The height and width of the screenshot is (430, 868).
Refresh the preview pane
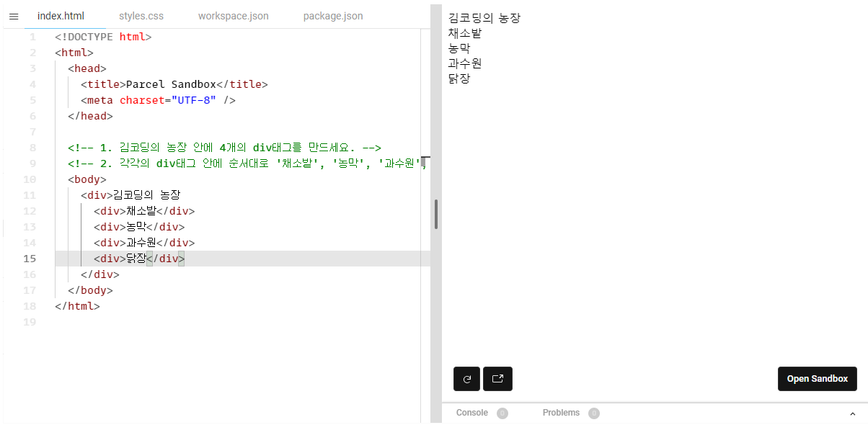[466, 379]
